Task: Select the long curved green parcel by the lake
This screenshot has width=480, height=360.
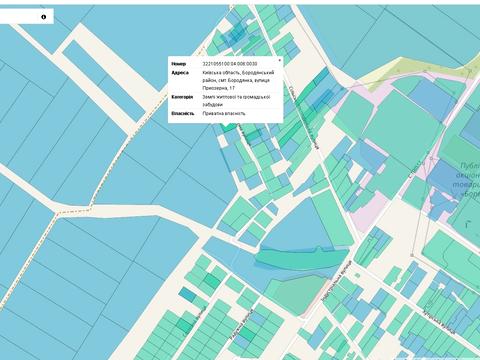Action: (302, 258)
